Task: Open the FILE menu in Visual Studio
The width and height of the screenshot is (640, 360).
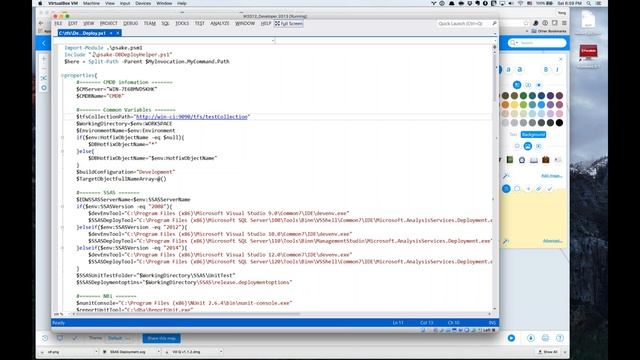Action: click(x=58, y=24)
